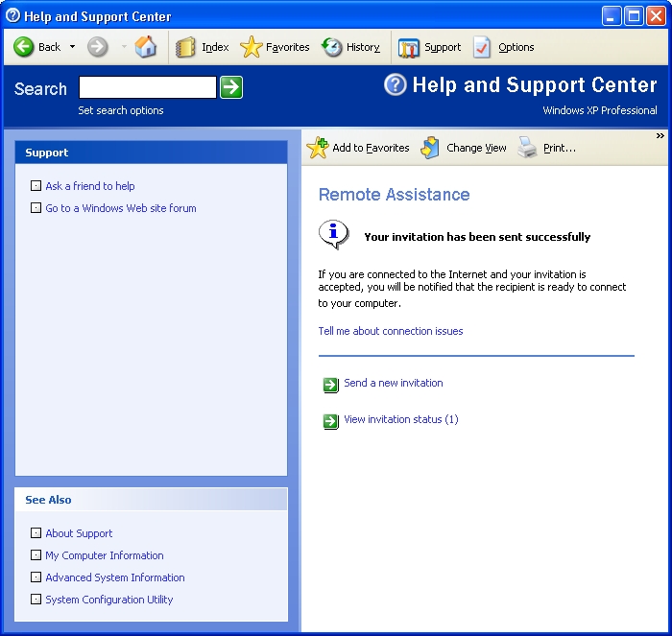Image resolution: width=672 pixels, height=636 pixels.
Task: Click bullet icon beside My Computer Information
Action: tap(36, 555)
